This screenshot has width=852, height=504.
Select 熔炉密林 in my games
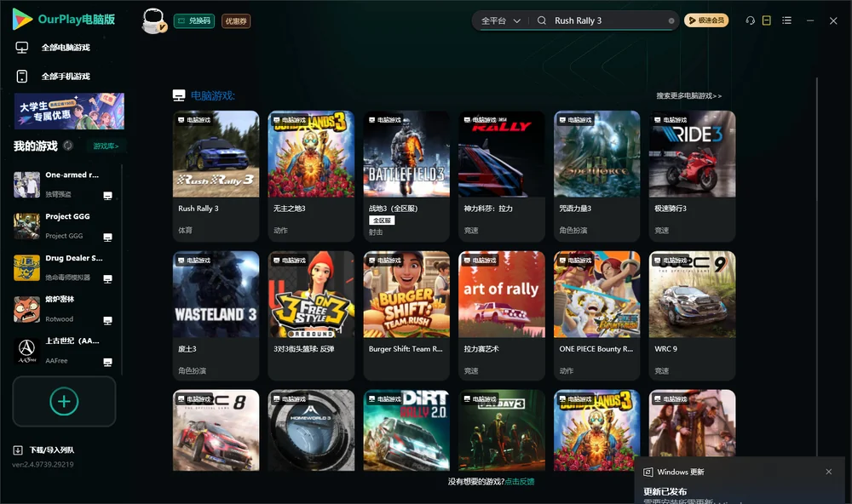[x=62, y=309]
